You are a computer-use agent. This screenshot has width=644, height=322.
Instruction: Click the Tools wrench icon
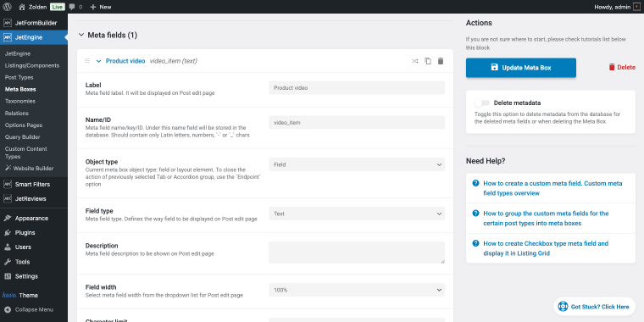[x=8, y=262]
